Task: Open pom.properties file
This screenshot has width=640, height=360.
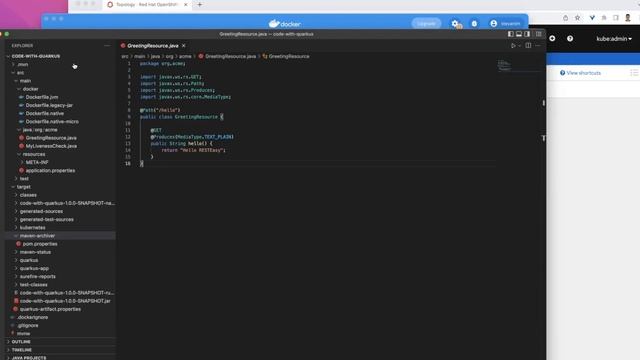Action: 40,244
